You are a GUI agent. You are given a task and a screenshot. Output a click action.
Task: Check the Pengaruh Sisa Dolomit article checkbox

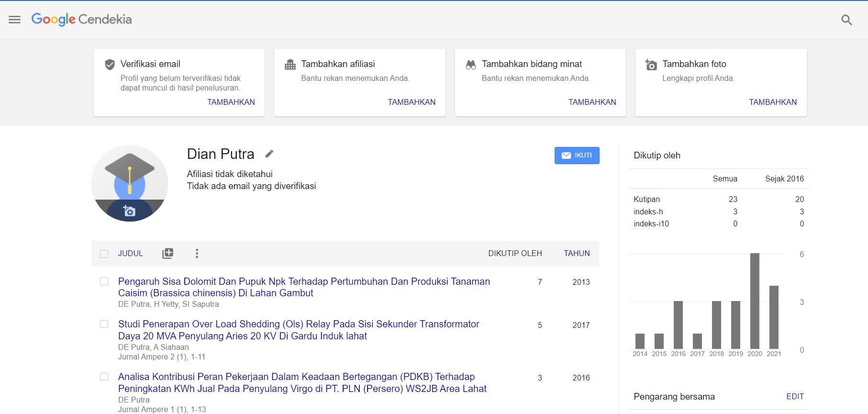tap(104, 281)
